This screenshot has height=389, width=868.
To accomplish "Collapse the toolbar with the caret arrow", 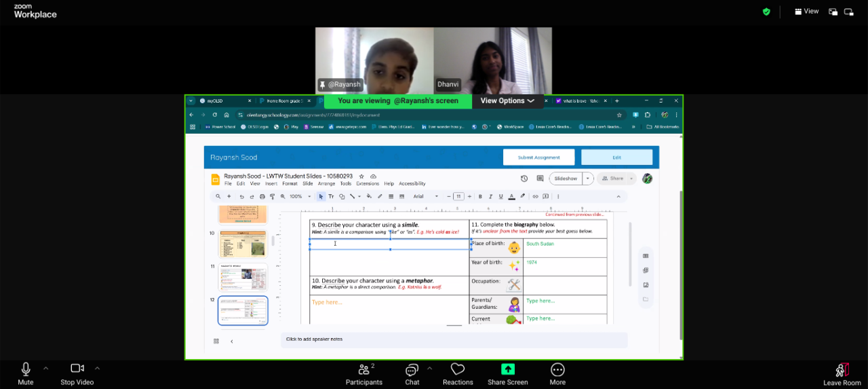I will click(618, 196).
